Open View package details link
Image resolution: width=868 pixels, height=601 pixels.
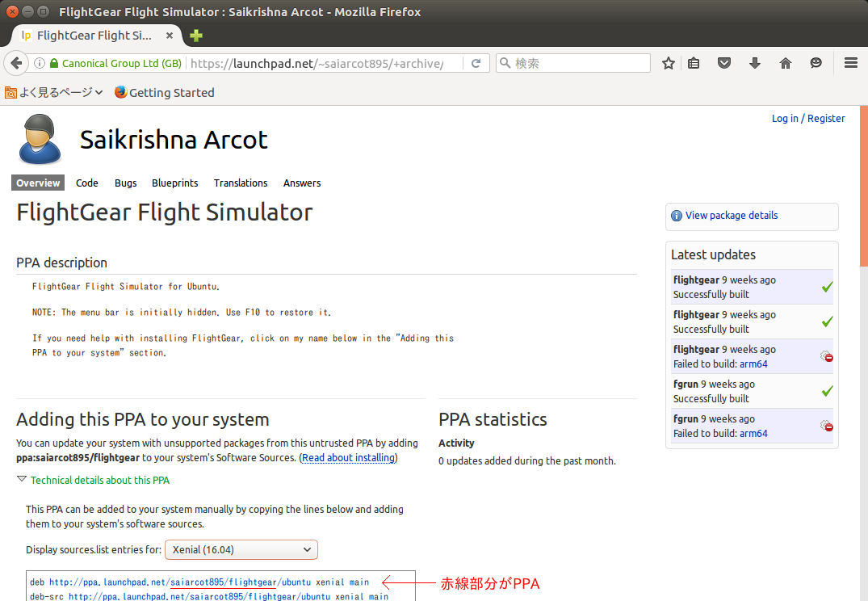coord(732,216)
